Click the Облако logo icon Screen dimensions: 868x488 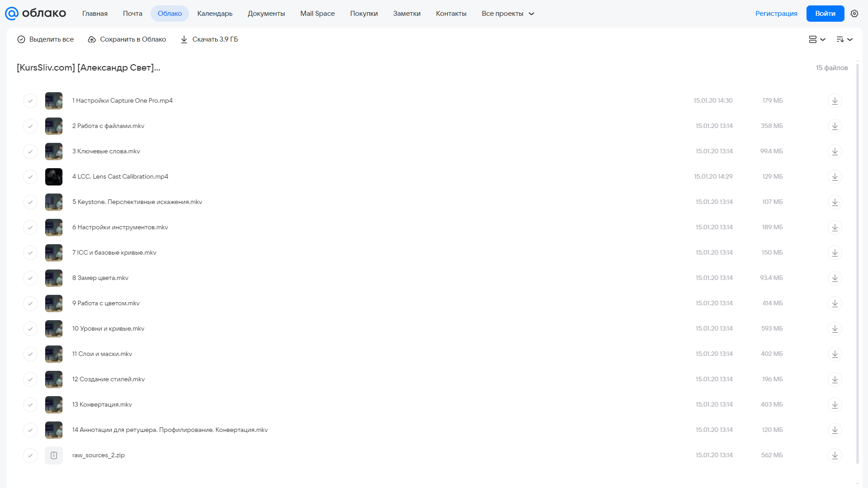[12, 14]
